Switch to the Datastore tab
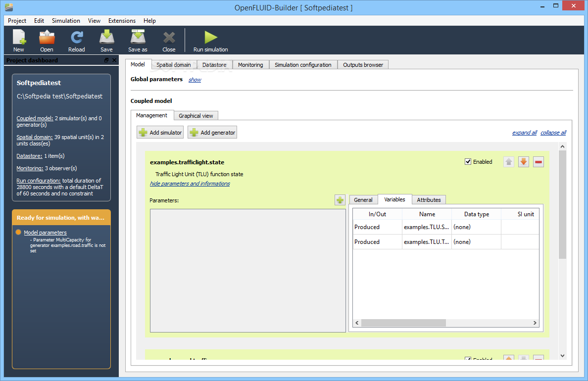The height and width of the screenshot is (381, 588). point(214,65)
